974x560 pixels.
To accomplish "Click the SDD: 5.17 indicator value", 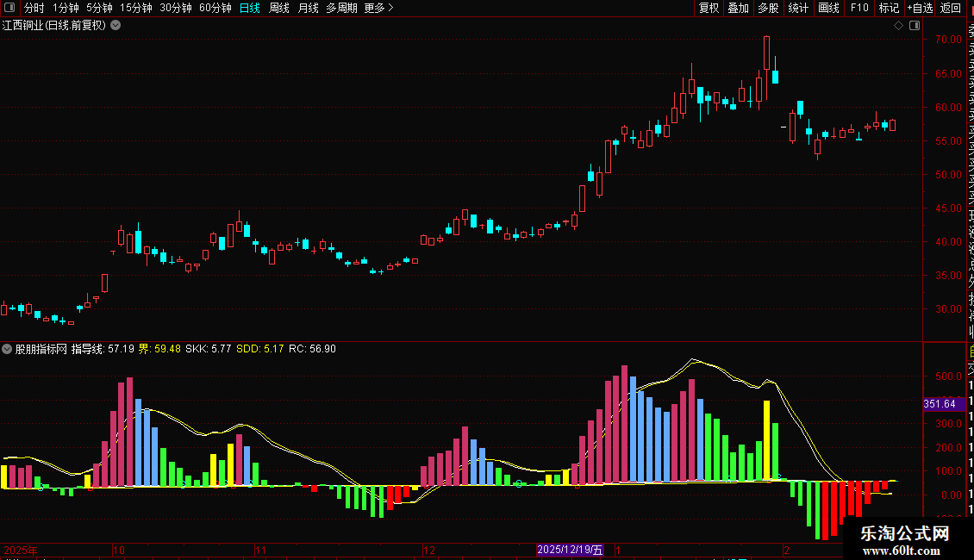I will click(259, 349).
